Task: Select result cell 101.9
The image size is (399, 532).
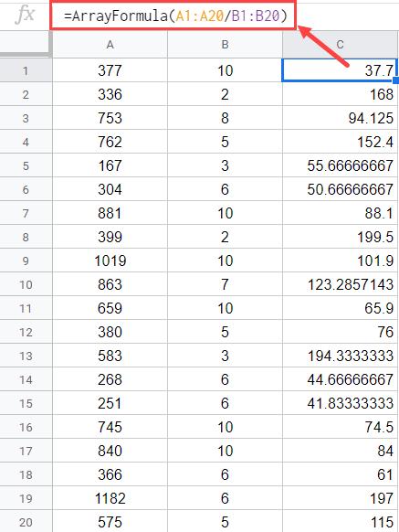Action: tap(340, 261)
